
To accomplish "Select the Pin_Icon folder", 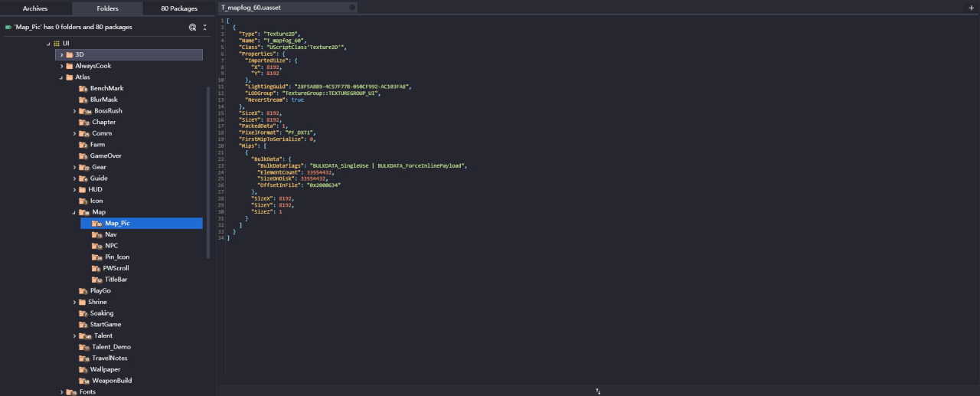I will [116, 257].
